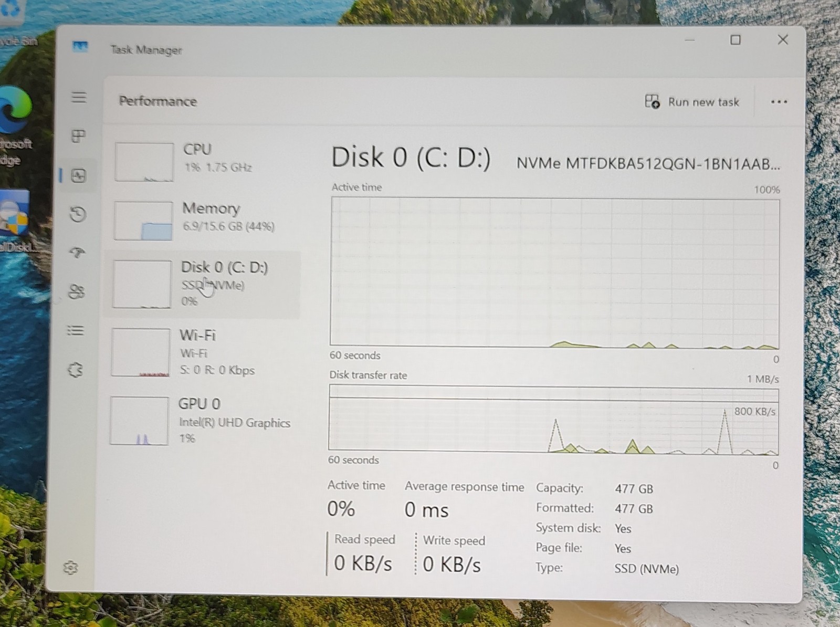Click the 800 KB/s graph label

pyautogui.click(x=754, y=411)
